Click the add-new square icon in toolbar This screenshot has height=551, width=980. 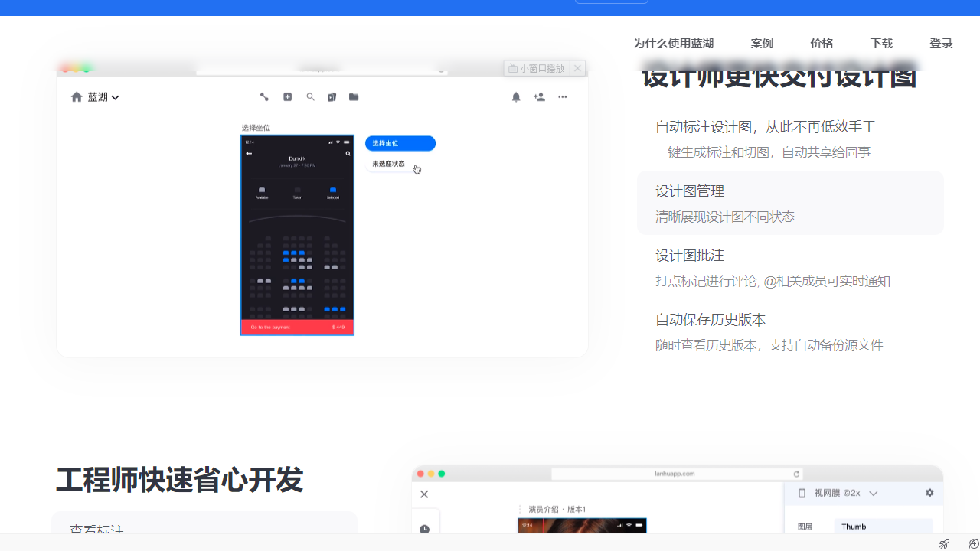click(x=287, y=97)
